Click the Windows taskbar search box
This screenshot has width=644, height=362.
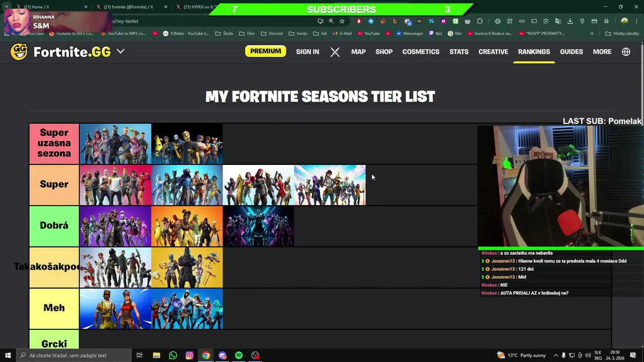pyautogui.click(x=73, y=355)
